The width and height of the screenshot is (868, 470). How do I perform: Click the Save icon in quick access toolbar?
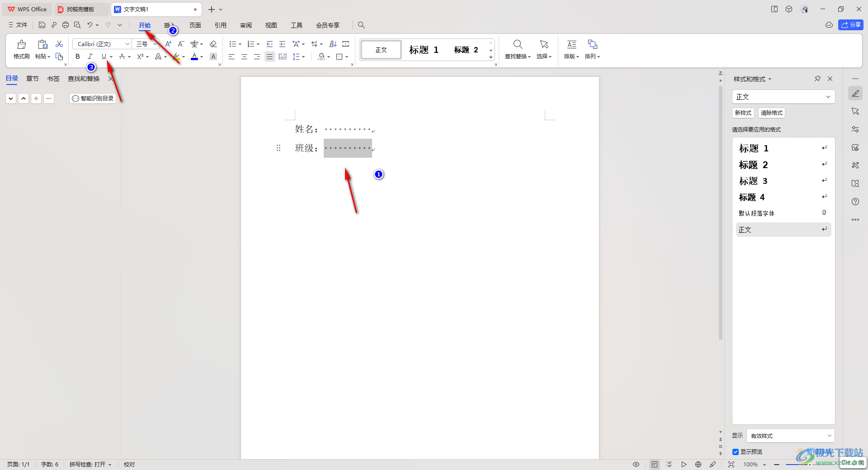pos(42,25)
